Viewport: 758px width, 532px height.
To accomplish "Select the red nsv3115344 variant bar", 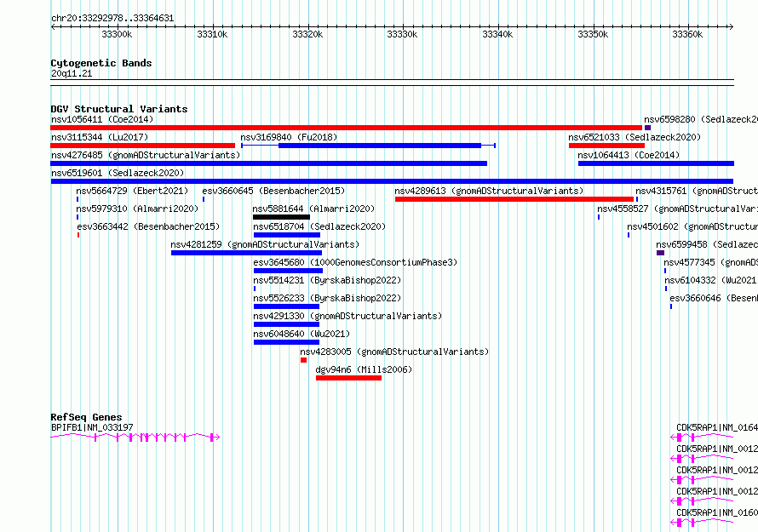I will pos(142,146).
